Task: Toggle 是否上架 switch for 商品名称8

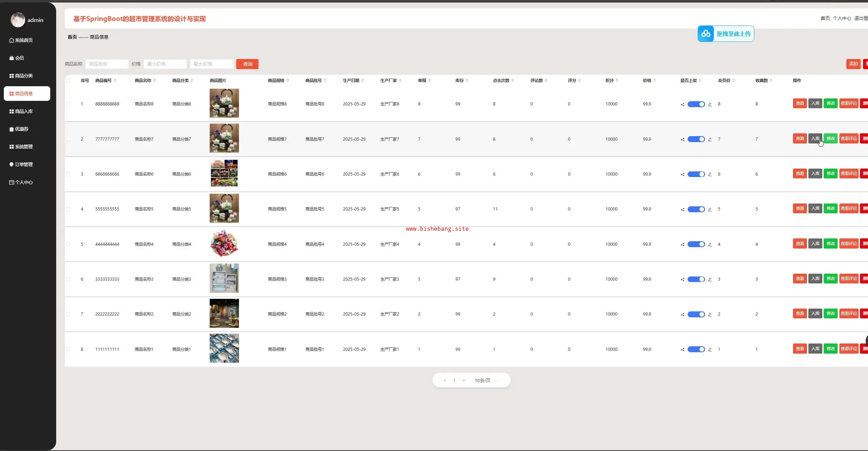Action: click(x=696, y=104)
